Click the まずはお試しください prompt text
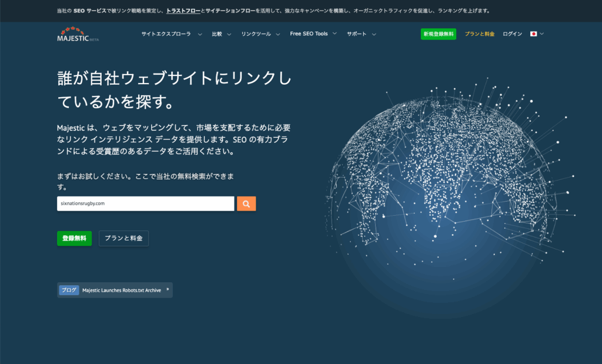The image size is (602, 364). [x=146, y=182]
